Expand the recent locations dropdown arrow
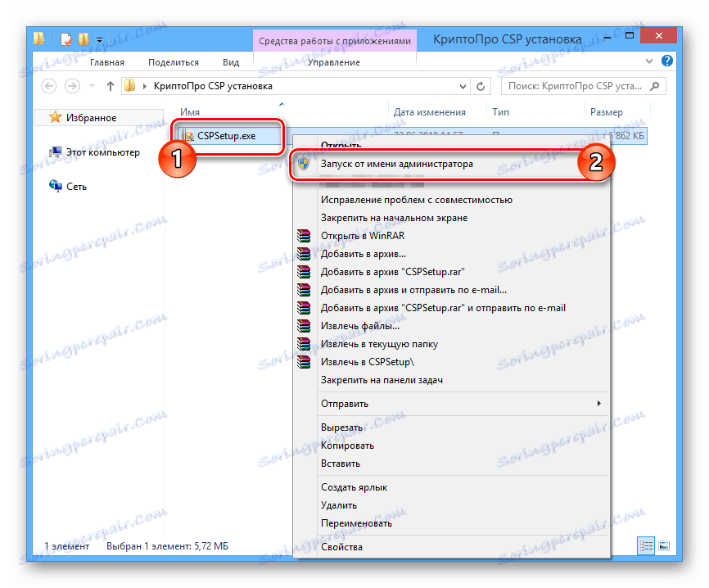This screenshot has width=709, height=588. click(92, 86)
